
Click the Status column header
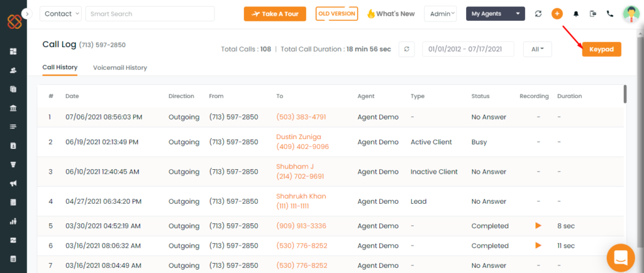pyautogui.click(x=480, y=96)
